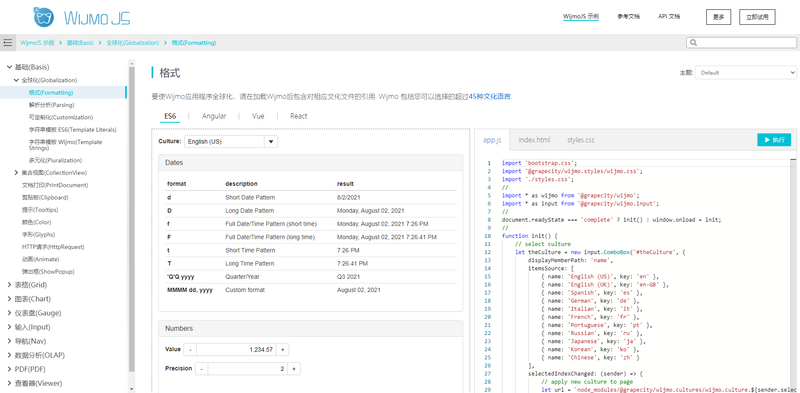Click the WijmoJS 示例 breadcrumb link
Screen dimensions: 800x393
(x=37, y=43)
